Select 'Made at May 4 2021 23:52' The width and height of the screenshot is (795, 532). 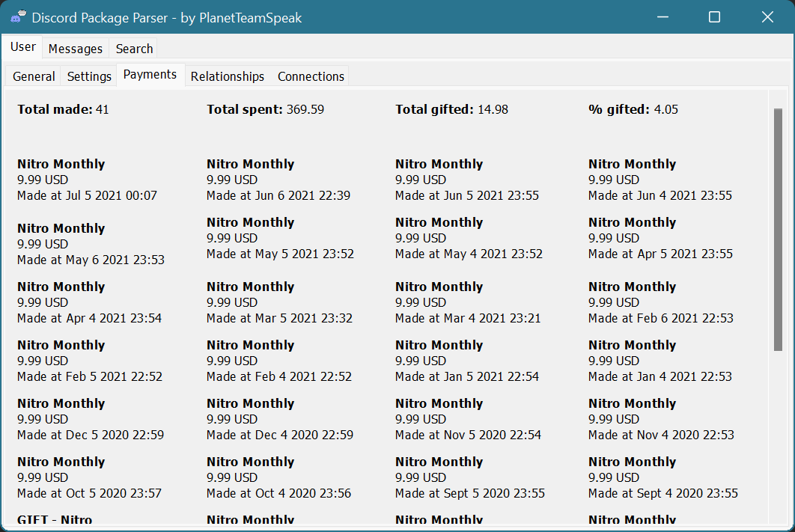(469, 254)
